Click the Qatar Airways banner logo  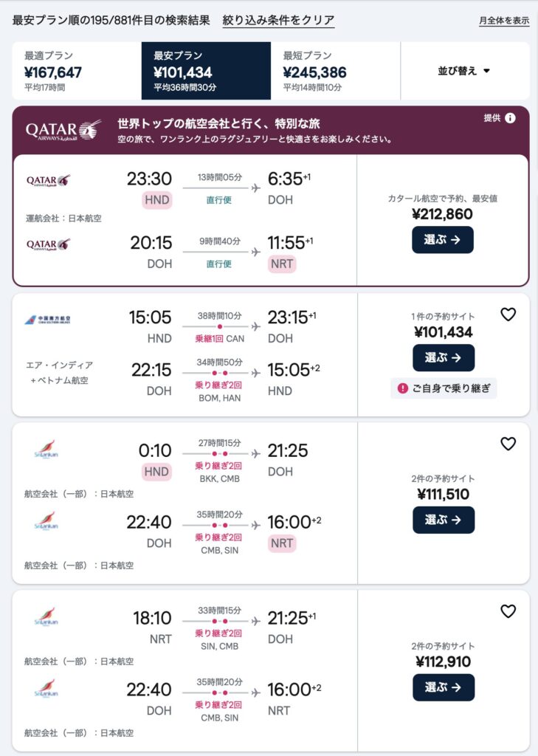tap(63, 130)
